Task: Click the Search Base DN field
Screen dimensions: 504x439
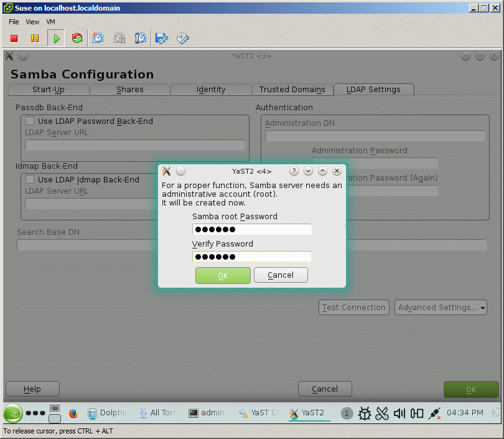Action: click(x=86, y=245)
